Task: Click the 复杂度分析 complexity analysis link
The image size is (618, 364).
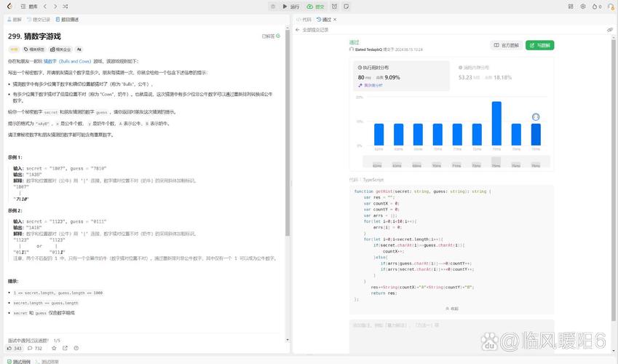Action: pos(371,85)
